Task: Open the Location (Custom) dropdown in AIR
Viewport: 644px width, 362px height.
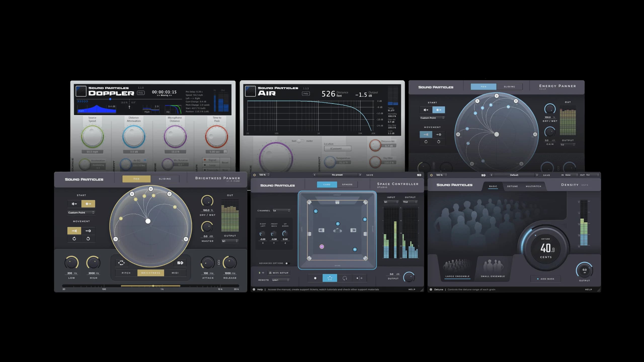Action: [x=337, y=149]
